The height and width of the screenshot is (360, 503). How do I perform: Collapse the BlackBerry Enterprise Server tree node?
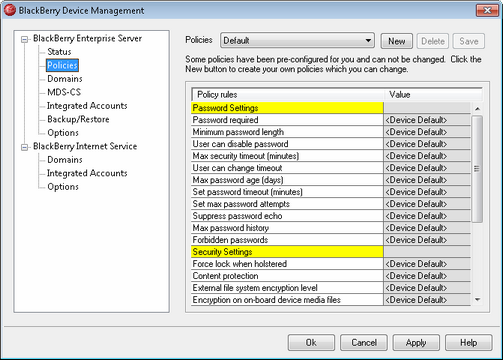coord(24,40)
